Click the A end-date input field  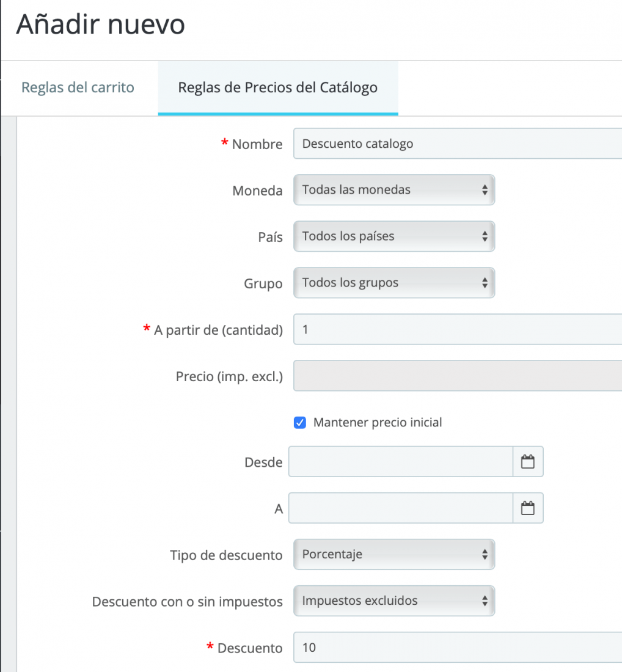coord(401,508)
